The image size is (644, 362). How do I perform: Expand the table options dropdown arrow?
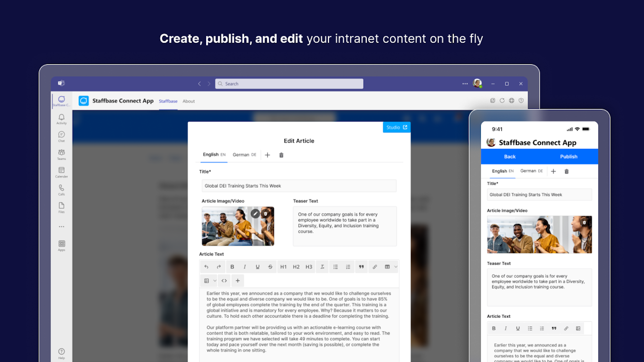tap(396, 267)
